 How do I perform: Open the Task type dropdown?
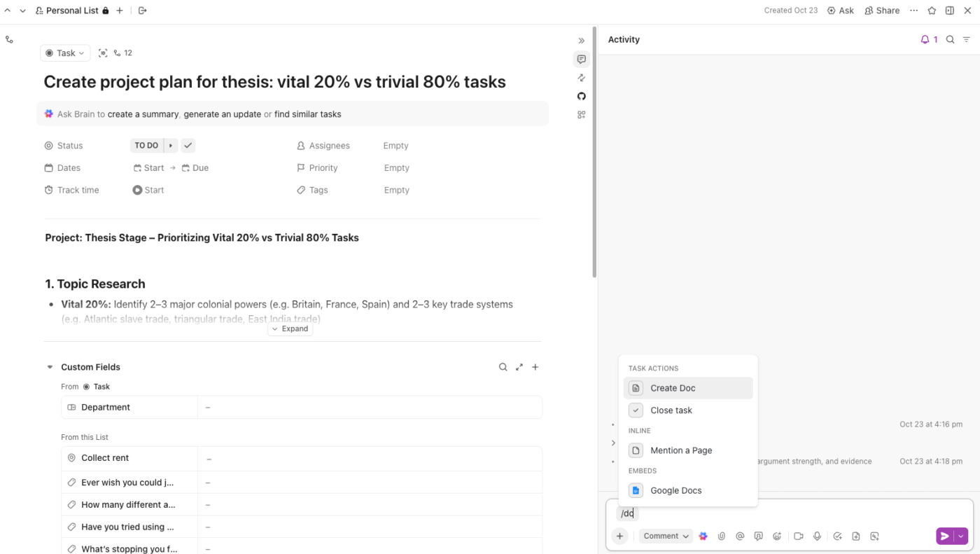pos(65,53)
